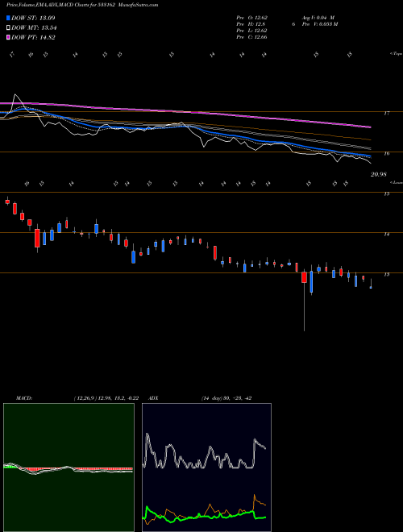Screen dimensions: 403x532
Task: Click the 13 price axis label
Action: [386, 275]
